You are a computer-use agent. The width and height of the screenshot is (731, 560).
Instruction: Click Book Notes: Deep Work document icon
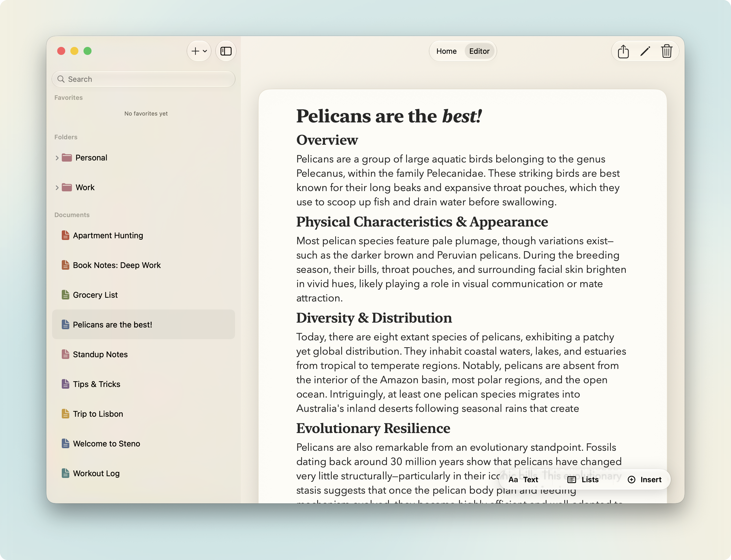tap(66, 265)
